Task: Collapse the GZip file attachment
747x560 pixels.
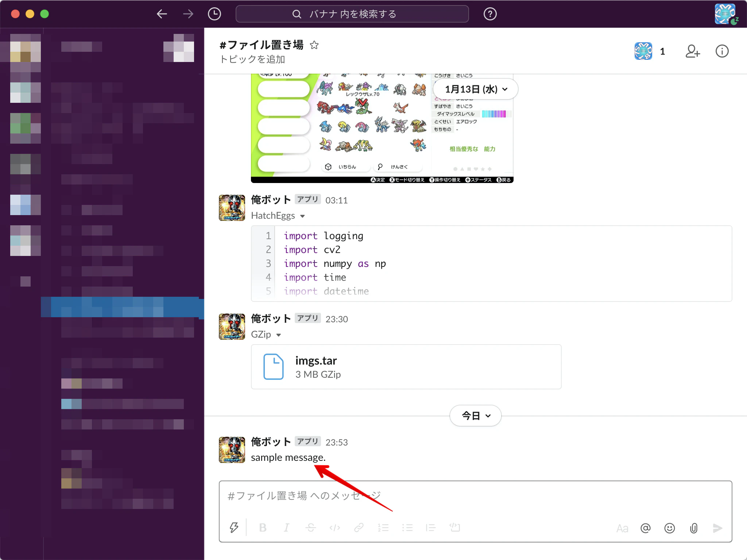Action: [279, 335]
